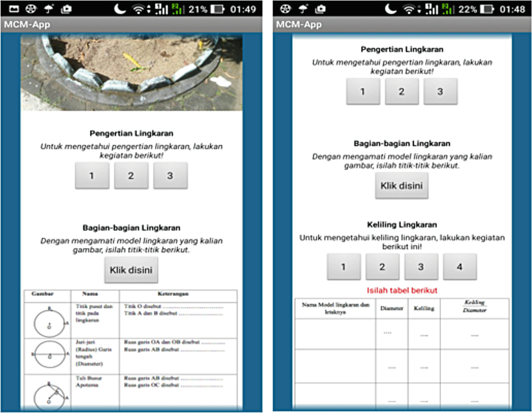Tap the battery icon in right status bar
Image resolution: width=532 pixels, height=413 pixels.
click(487, 9)
